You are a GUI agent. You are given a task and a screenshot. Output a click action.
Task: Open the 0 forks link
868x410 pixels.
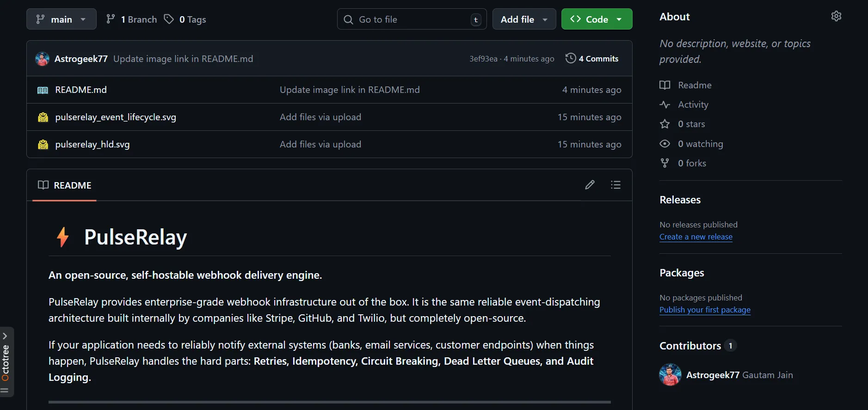click(x=692, y=163)
